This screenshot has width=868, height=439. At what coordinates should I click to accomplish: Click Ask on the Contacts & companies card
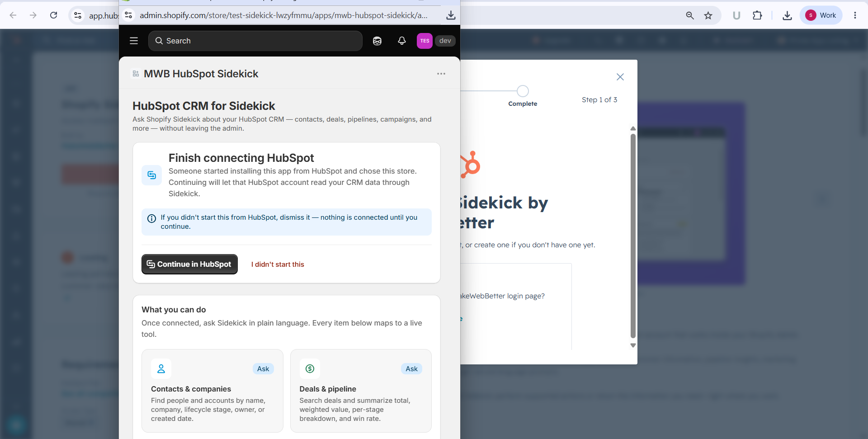263,369
